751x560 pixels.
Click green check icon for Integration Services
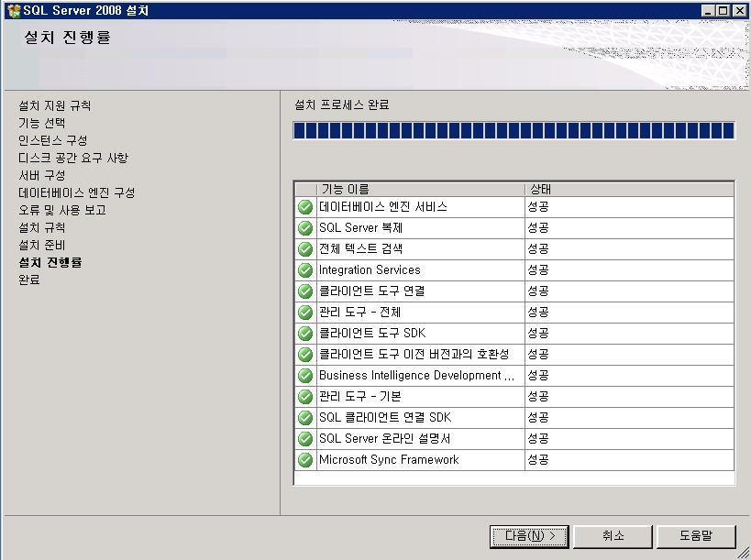(x=305, y=270)
